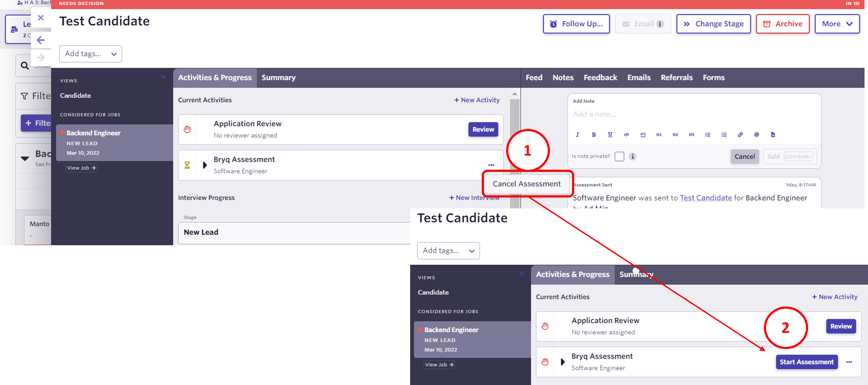Image resolution: width=868 pixels, height=385 pixels.
Task: Insert a numbered list in the note
Action: point(708,135)
